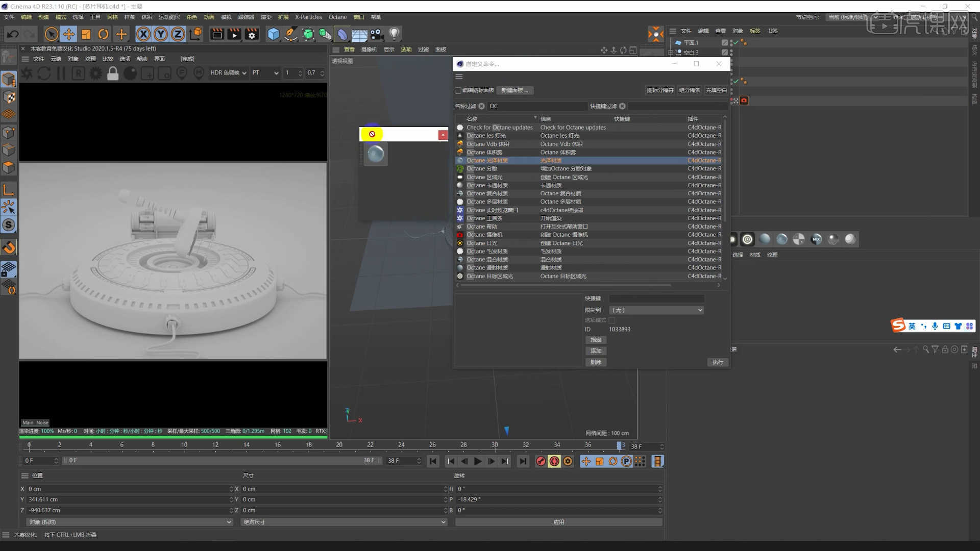The height and width of the screenshot is (551, 980).
Task: Click the light creation icon in the toolbar
Action: pos(394,34)
